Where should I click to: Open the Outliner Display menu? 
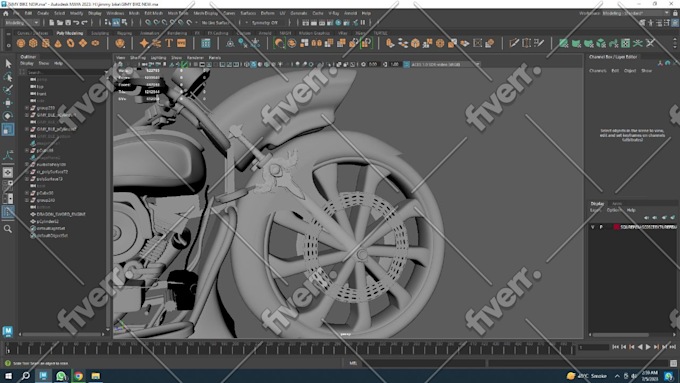[x=27, y=63]
